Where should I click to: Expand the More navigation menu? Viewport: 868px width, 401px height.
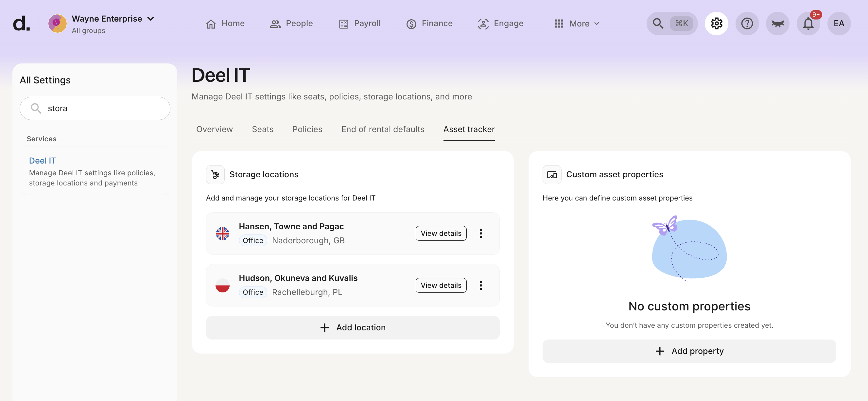coord(577,24)
